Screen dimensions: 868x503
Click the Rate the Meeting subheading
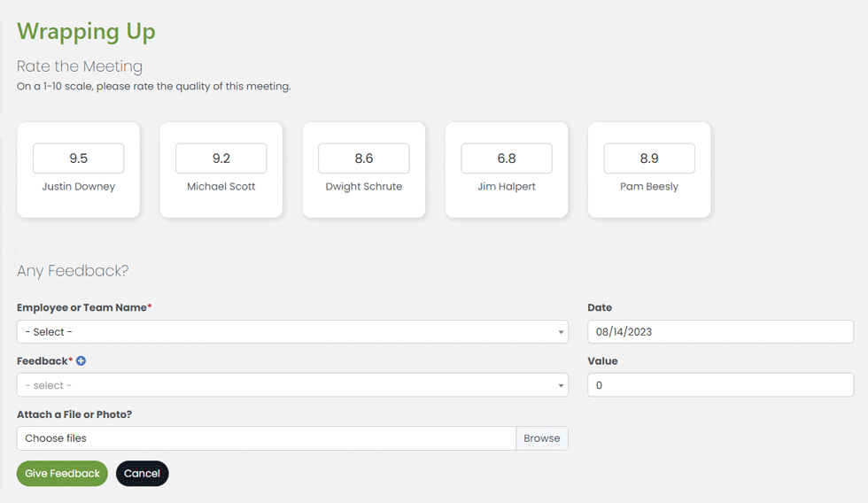click(x=80, y=66)
